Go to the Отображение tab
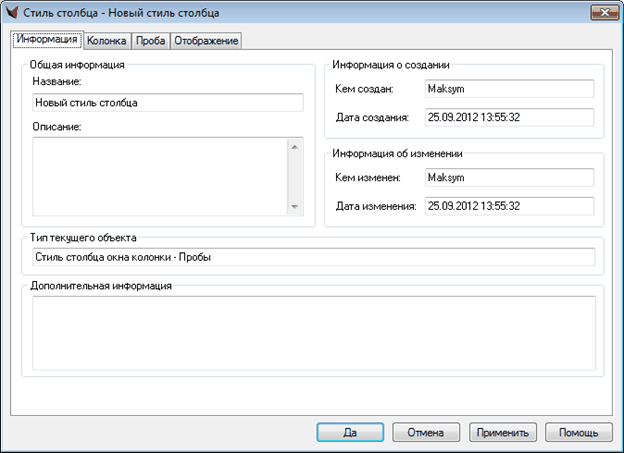Image resolution: width=624 pixels, height=453 pixels. click(x=206, y=41)
